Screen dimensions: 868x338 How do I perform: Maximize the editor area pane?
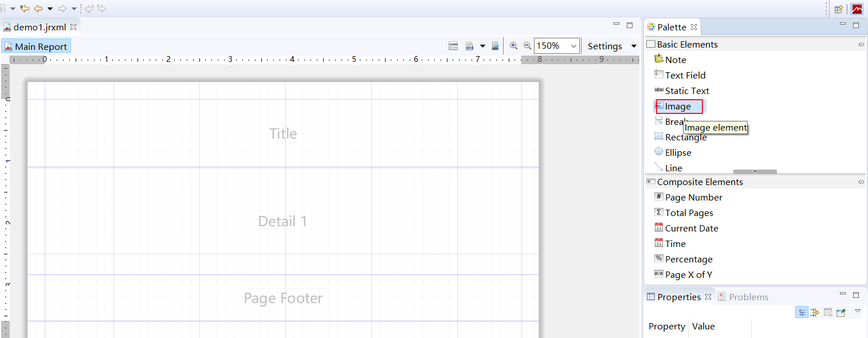(x=630, y=25)
